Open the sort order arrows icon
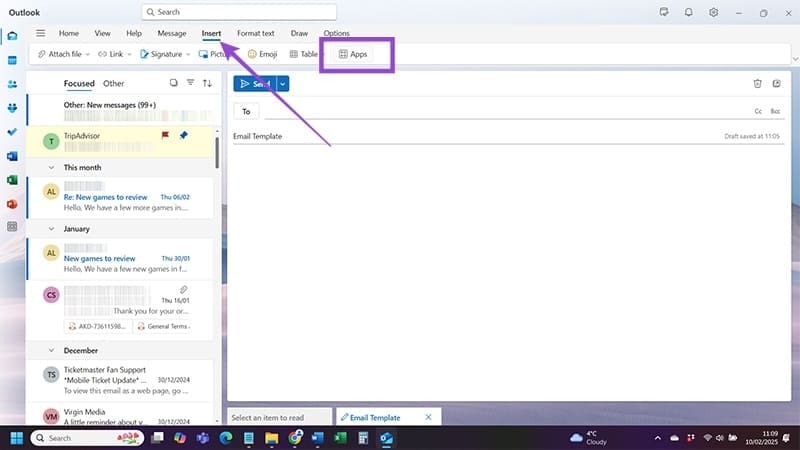The image size is (800, 450). tap(207, 83)
